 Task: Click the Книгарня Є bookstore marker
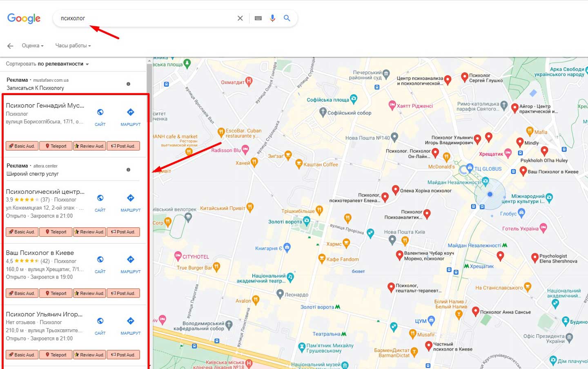[287, 247]
